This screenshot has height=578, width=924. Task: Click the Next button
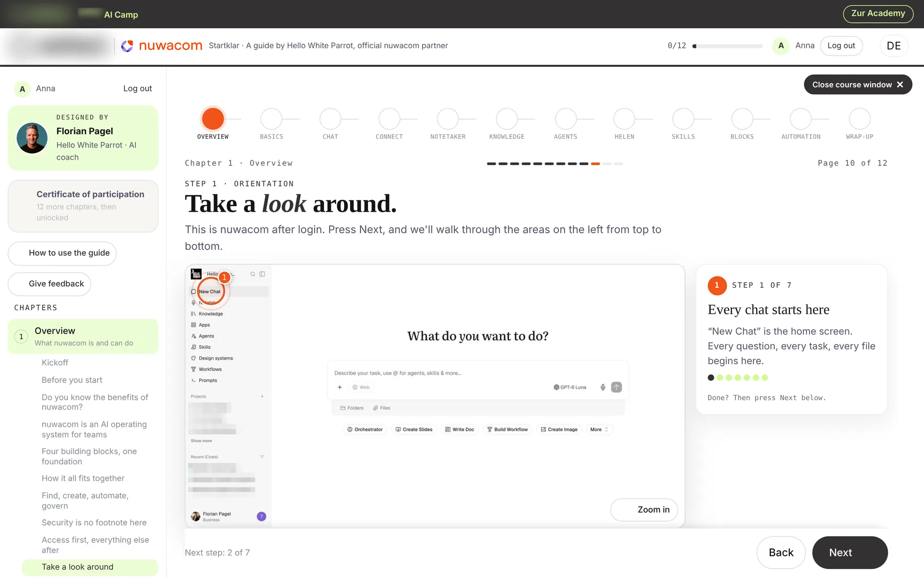[850, 553]
